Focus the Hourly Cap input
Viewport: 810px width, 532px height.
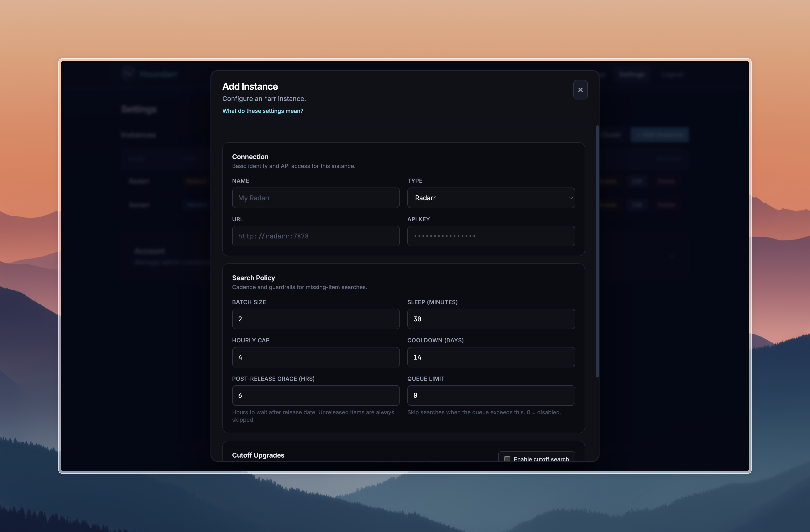pyautogui.click(x=316, y=357)
